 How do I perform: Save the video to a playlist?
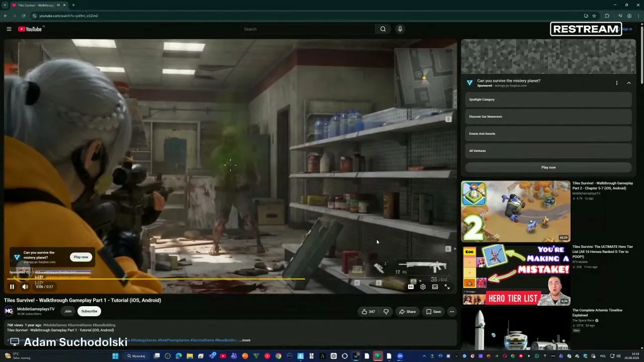point(434,312)
